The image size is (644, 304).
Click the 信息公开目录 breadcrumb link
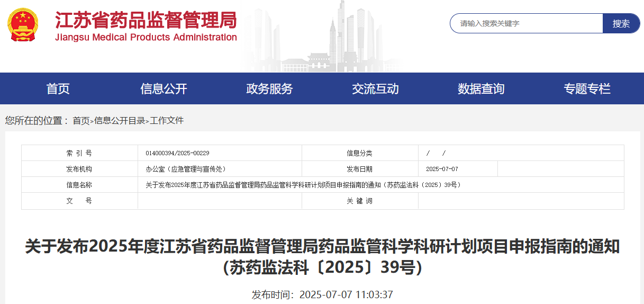click(120, 121)
